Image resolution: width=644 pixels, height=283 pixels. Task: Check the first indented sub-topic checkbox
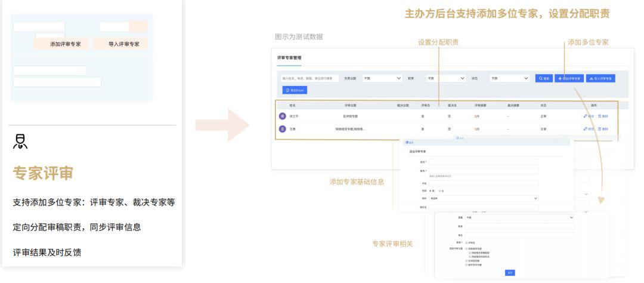tap(470, 253)
